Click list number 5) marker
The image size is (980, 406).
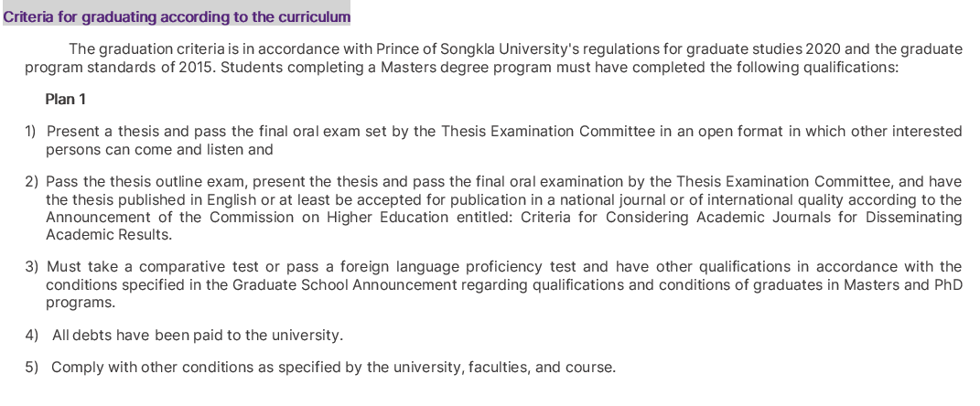32,368
